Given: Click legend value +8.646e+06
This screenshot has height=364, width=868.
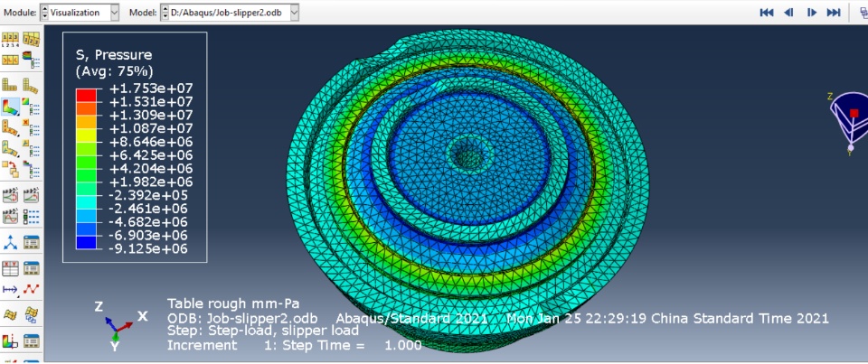Looking at the screenshot, I should 151,142.
